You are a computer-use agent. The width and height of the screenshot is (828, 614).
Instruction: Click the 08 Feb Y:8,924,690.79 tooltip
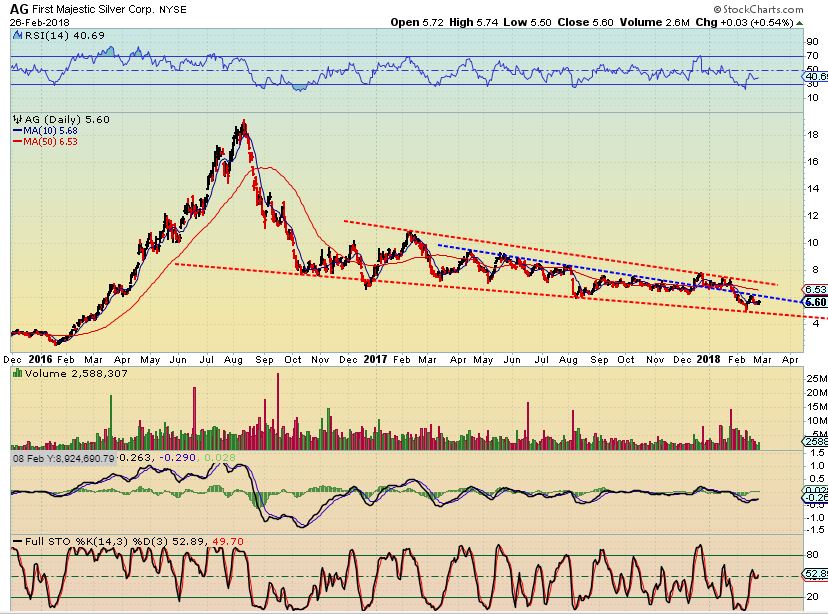coord(63,458)
